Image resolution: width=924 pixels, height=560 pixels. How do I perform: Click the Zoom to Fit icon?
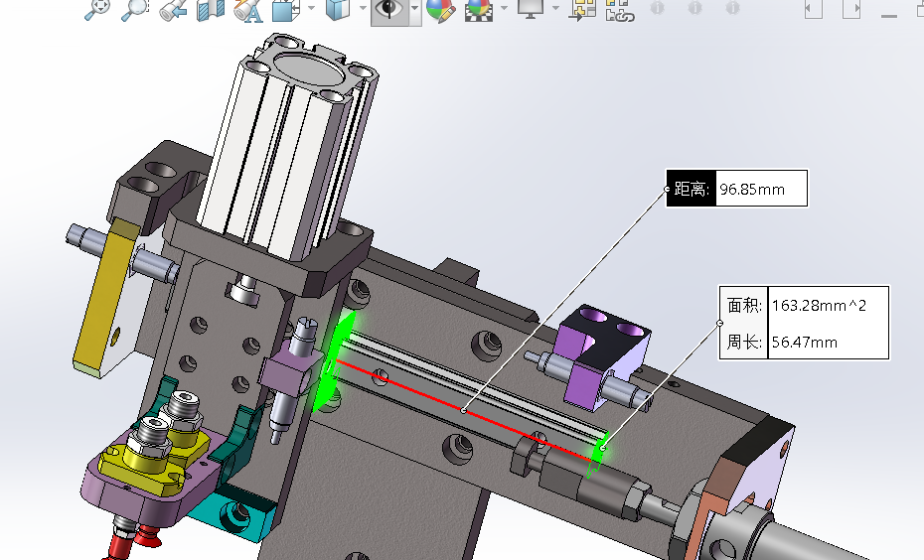[97, 9]
